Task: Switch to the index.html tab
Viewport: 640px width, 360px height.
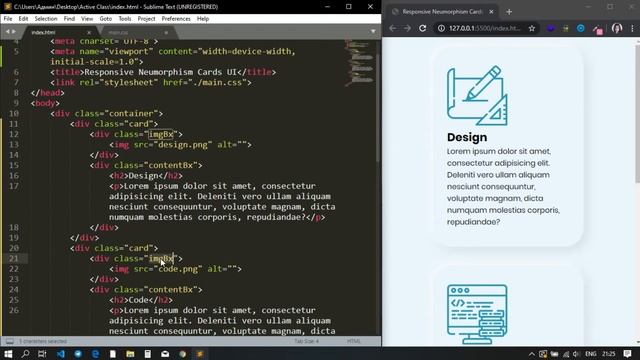Action: [60, 32]
